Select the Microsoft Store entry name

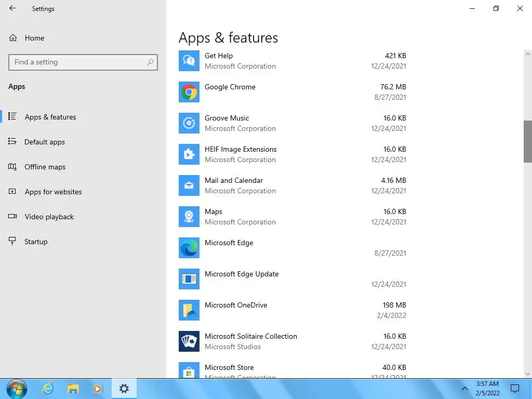click(x=229, y=367)
